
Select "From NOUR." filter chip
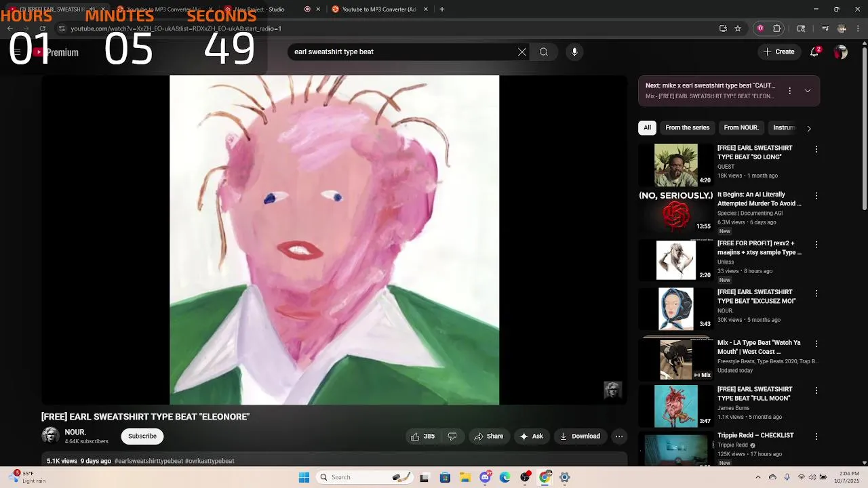741,127
